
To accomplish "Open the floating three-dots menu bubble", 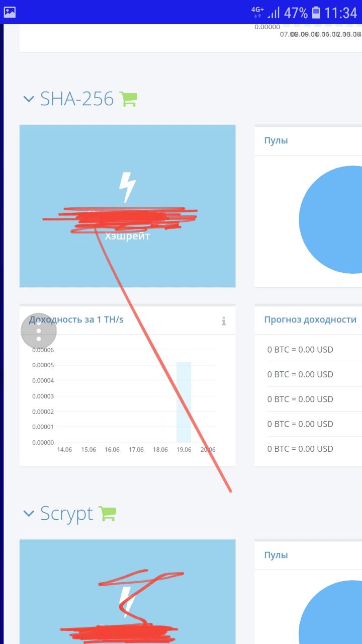I will [39, 331].
